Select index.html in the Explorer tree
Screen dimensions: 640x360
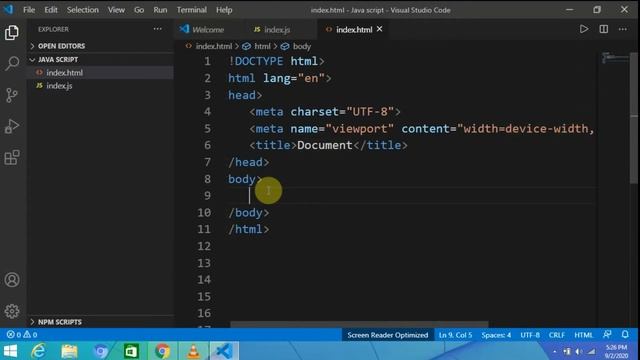pos(64,73)
